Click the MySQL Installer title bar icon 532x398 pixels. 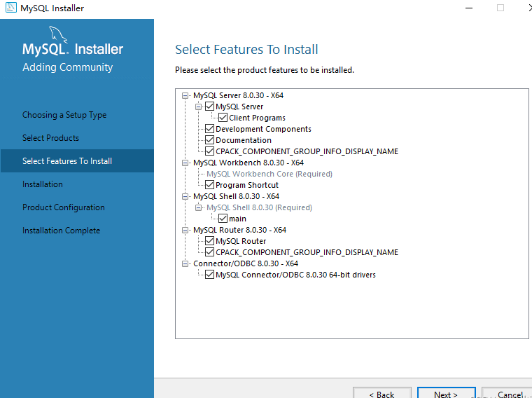pos(10,8)
